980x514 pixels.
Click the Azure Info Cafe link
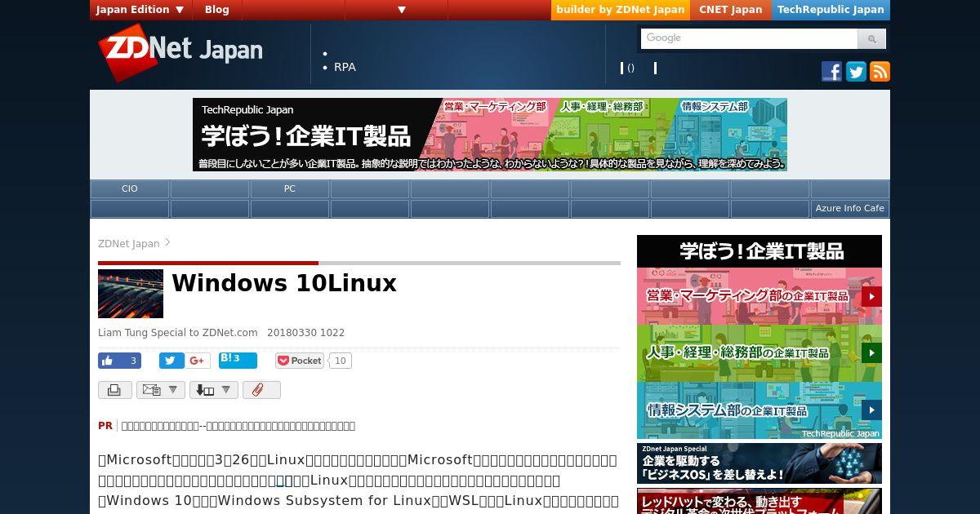(x=849, y=208)
